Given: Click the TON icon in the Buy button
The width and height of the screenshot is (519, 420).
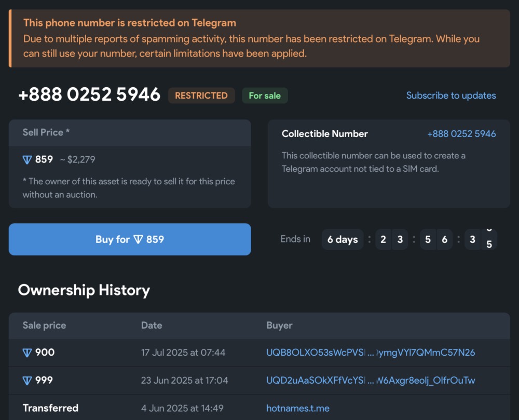Looking at the screenshot, I should click(x=138, y=239).
